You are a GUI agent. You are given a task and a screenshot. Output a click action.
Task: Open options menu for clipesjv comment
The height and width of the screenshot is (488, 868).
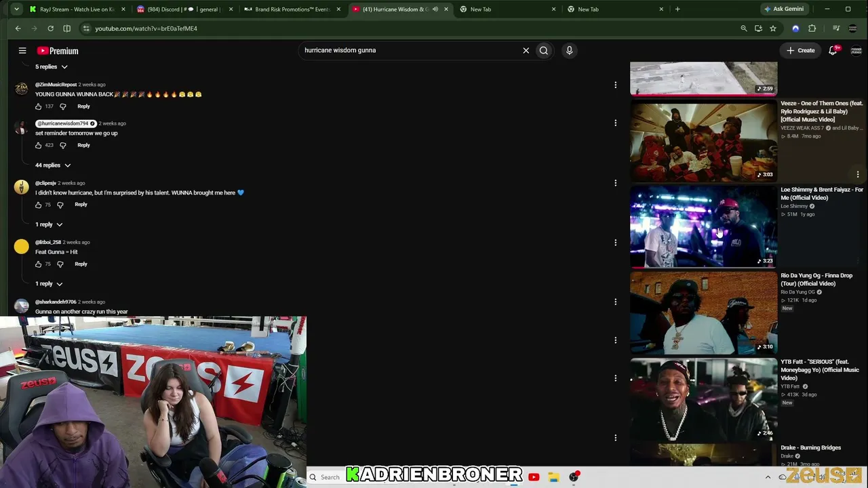click(x=615, y=183)
